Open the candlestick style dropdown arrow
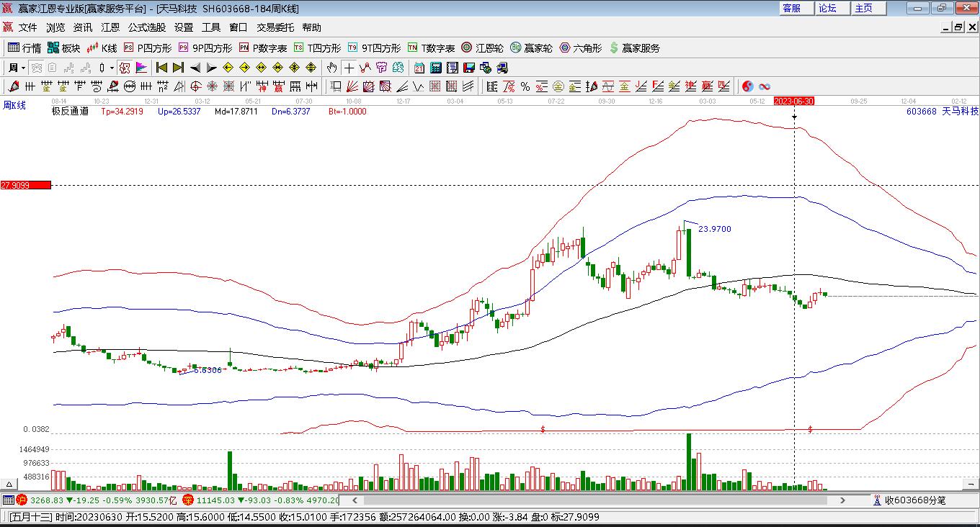The image size is (980, 527). (112, 68)
